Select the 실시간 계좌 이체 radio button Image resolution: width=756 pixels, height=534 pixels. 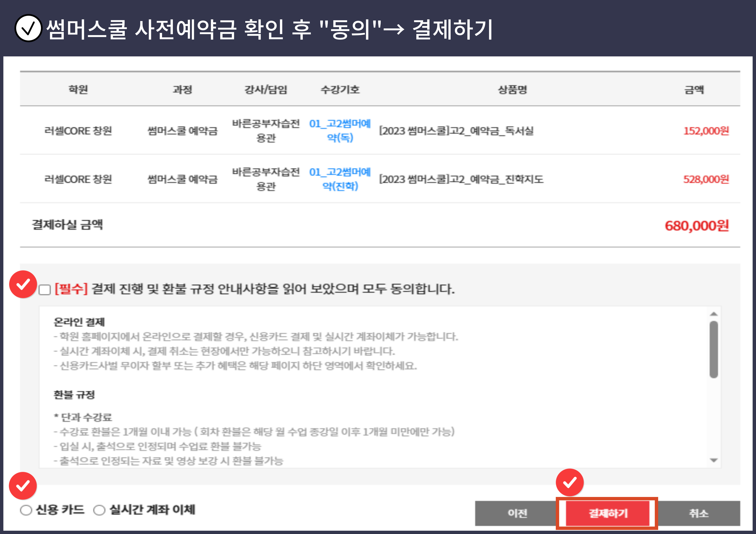pos(99,510)
